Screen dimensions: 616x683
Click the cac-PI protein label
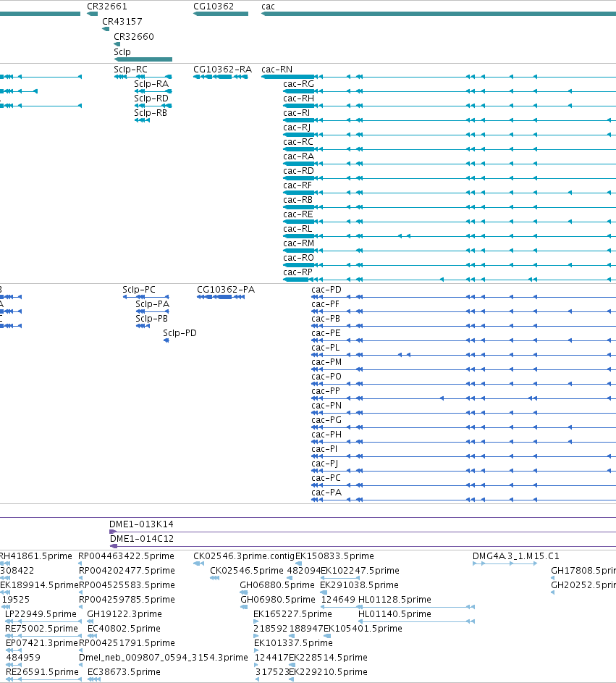coord(324,449)
